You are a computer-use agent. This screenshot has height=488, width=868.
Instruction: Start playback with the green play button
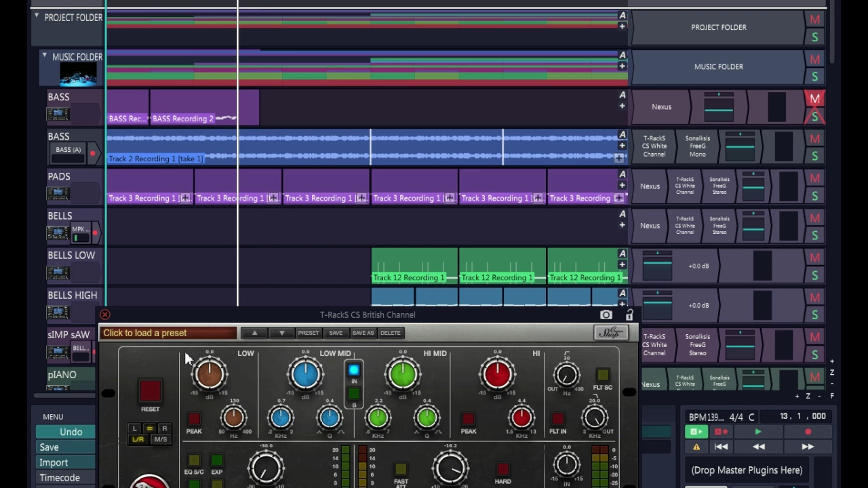tap(758, 432)
